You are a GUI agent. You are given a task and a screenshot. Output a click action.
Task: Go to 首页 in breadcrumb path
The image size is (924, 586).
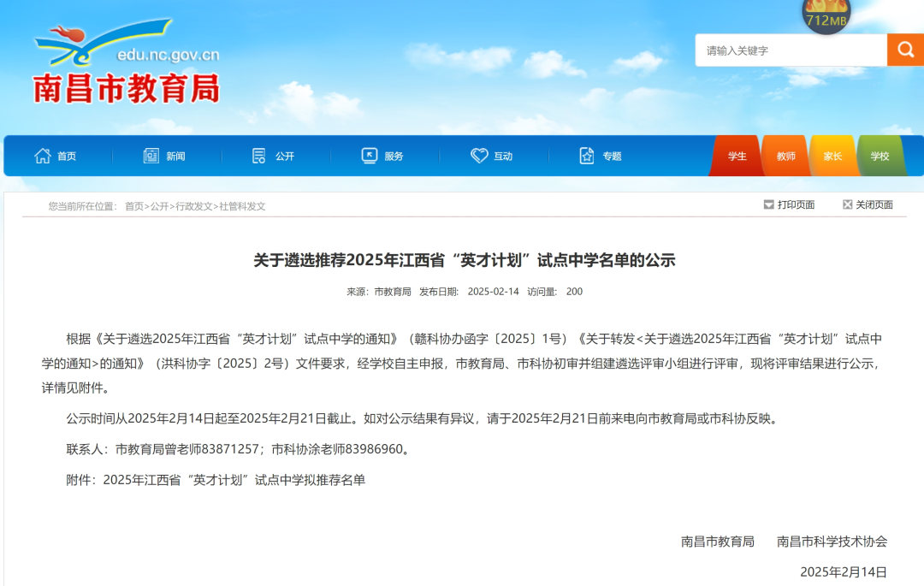point(134,206)
